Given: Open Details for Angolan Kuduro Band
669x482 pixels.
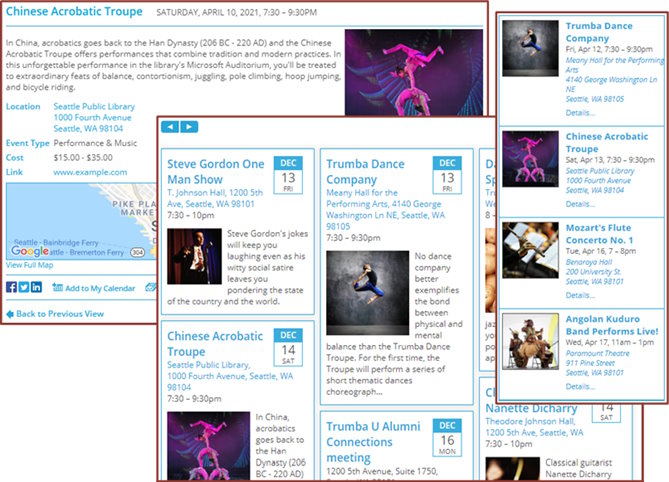Looking at the screenshot, I should (580, 386).
